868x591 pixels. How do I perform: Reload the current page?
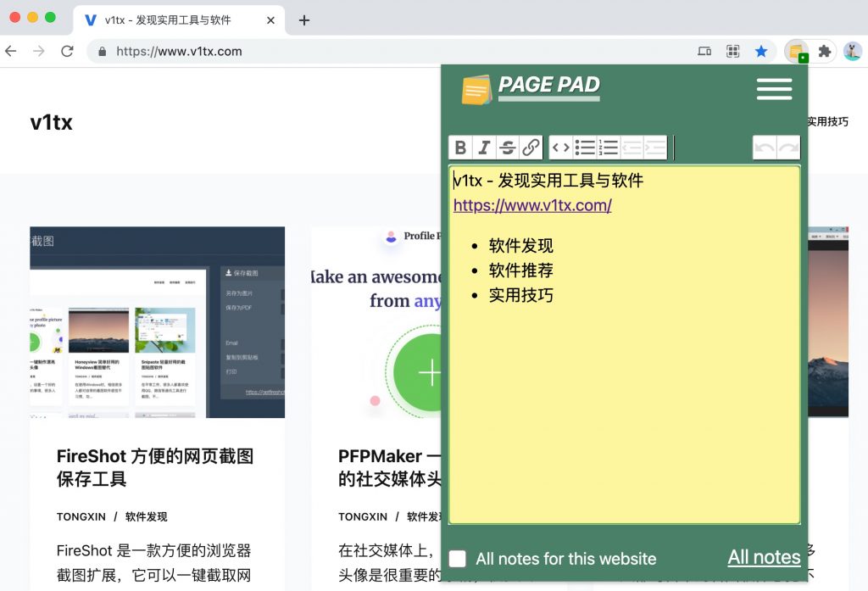point(68,52)
